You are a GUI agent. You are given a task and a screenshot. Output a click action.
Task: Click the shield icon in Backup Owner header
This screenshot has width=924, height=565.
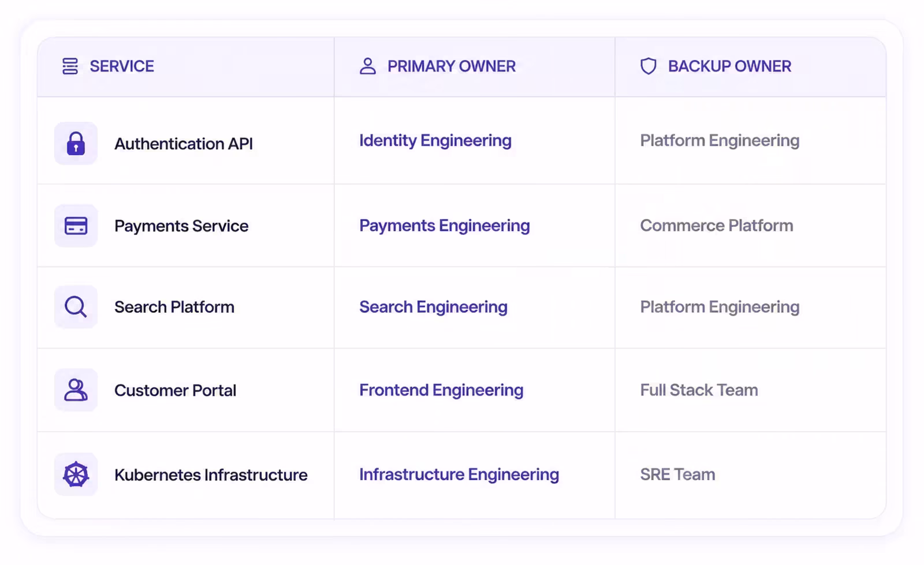click(649, 66)
